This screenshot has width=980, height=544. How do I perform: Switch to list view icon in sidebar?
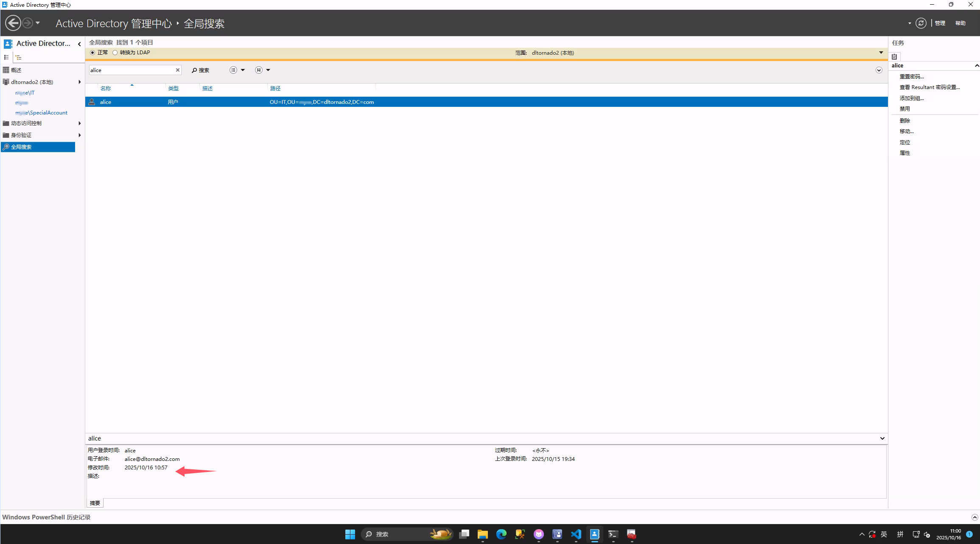pyautogui.click(x=6, y=57)
